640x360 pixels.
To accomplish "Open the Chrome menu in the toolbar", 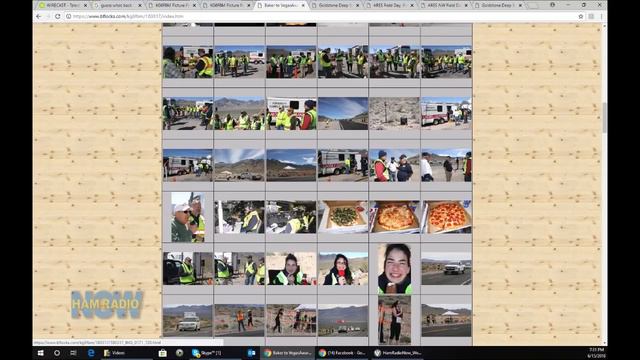I will [602, 16].
